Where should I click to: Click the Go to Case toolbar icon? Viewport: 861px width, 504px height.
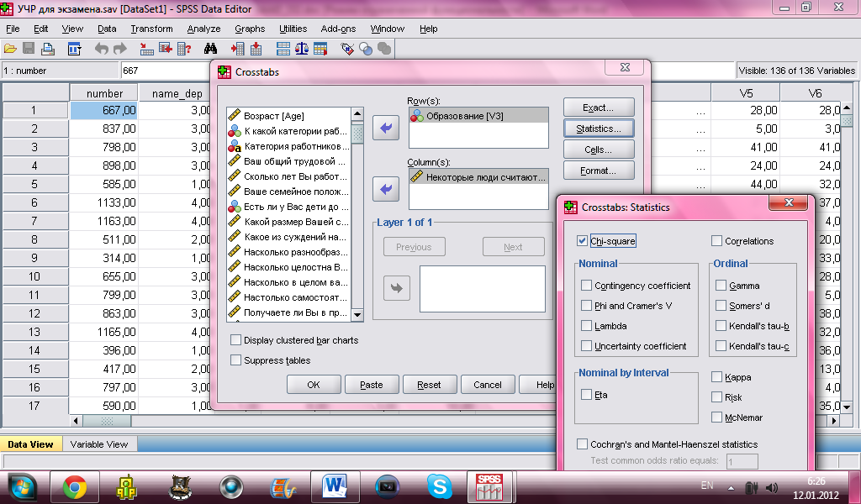pyautogui.click(x=146, y=49)
